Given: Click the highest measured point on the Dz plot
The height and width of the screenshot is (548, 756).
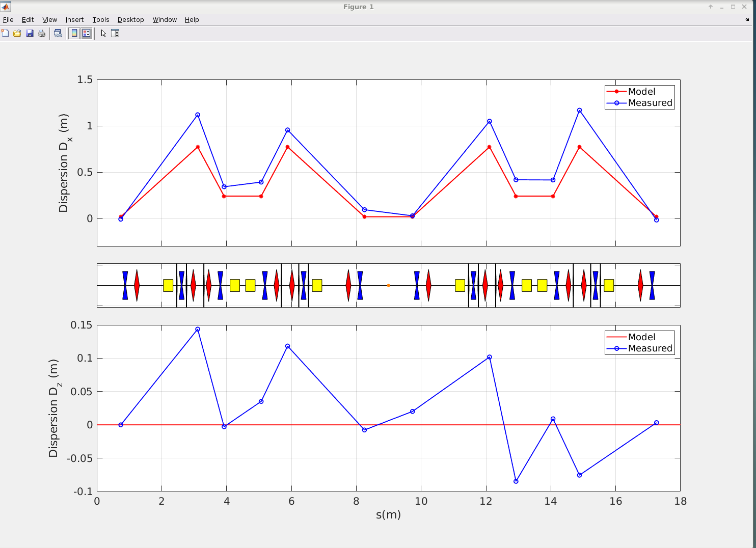Looking at the screenshot, I should click(198, 330).
